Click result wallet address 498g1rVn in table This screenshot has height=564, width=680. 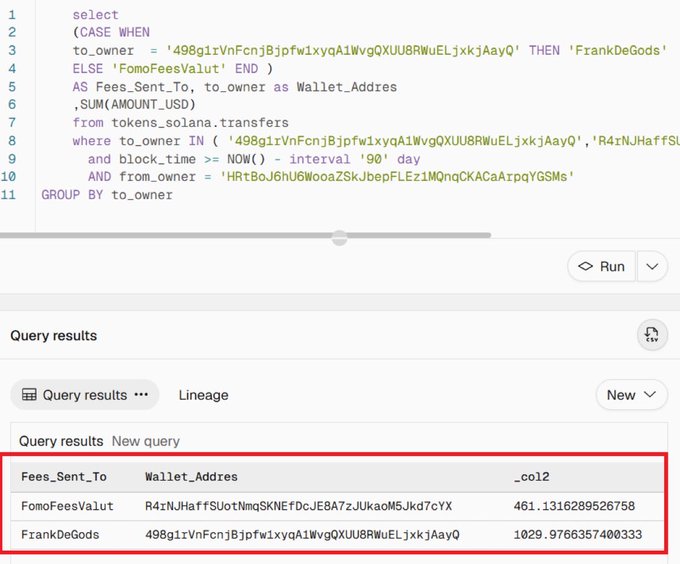point(302,535)
